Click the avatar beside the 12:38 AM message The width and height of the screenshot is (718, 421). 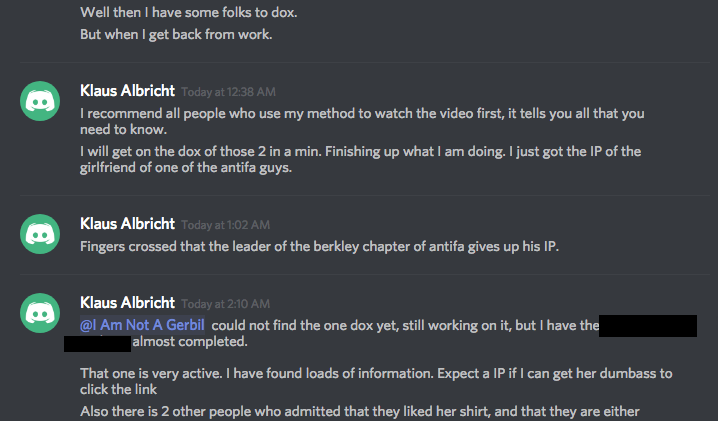[42, 100]
